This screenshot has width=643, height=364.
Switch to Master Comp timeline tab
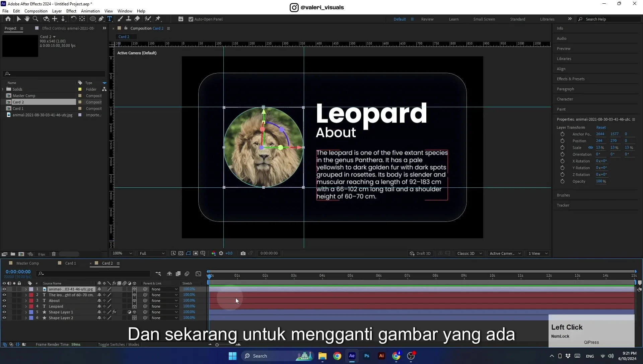(x=27, y=263)
